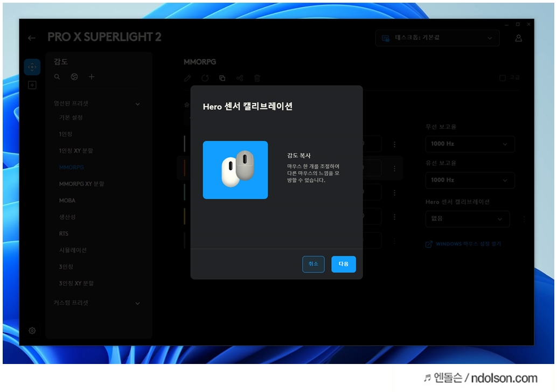
Task: Select the 3인칭 XY 분할 preset
Action: (76, 283)
